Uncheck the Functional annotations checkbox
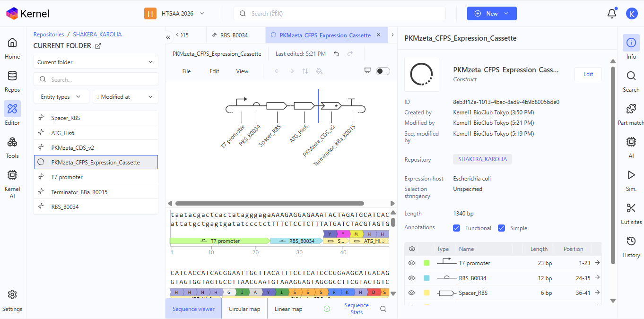644x319 pixels. pyautogui.click(x=456, y=228)
